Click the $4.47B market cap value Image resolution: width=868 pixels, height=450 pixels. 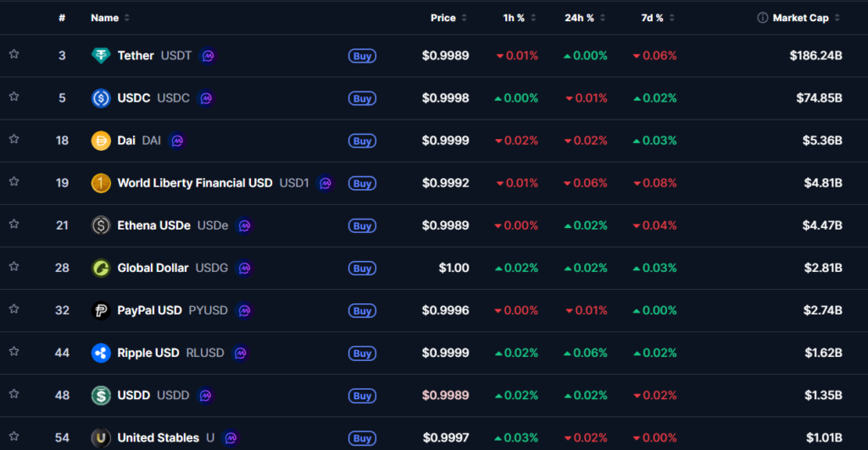[x=822, y=225]
